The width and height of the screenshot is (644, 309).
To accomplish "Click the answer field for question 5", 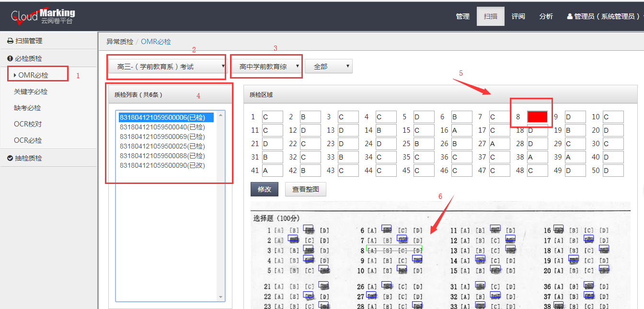I will [424, 117].
